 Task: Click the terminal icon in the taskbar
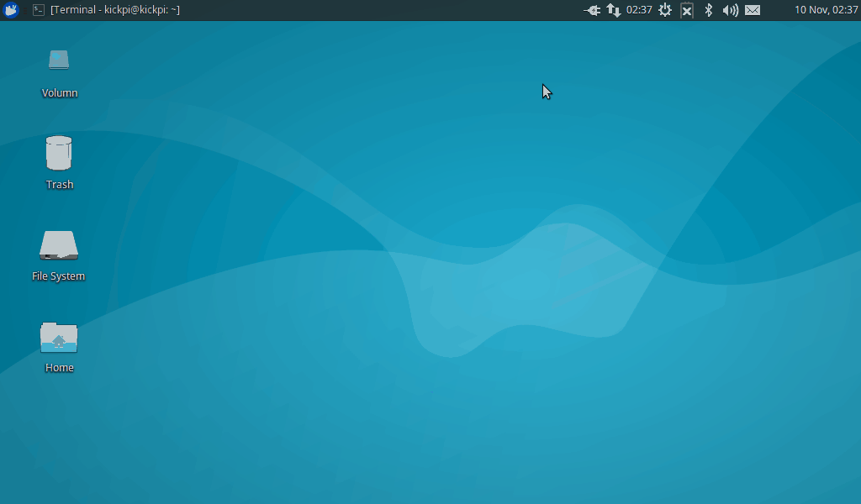[39, 10]
